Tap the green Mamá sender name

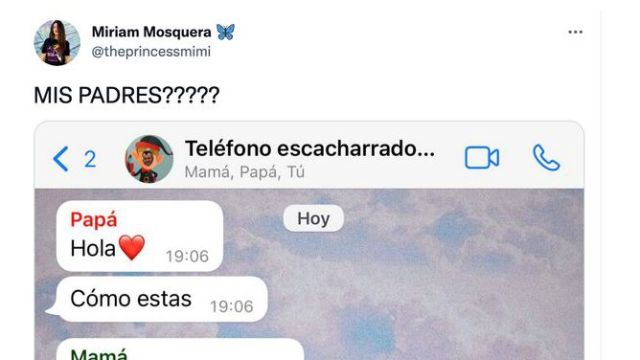coord(99,354)
